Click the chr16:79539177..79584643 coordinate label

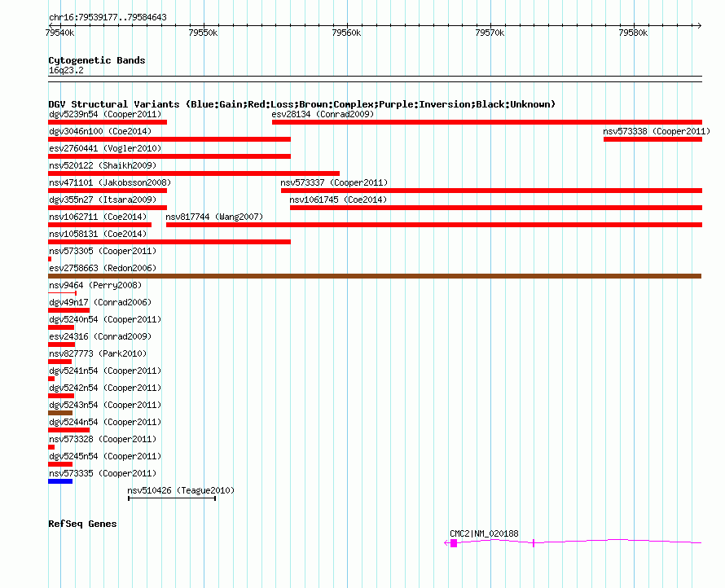click(x=108, y=17)
